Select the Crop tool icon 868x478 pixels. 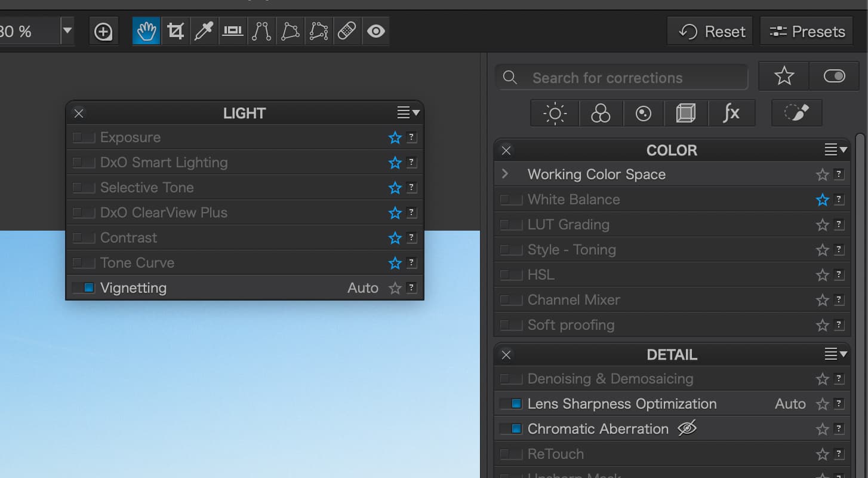coord(176,31)
